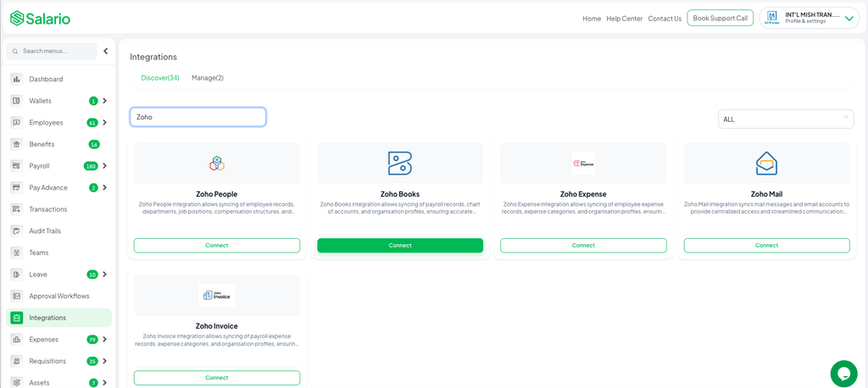
Task: Open the Help Center link
Action: (625, 19)
